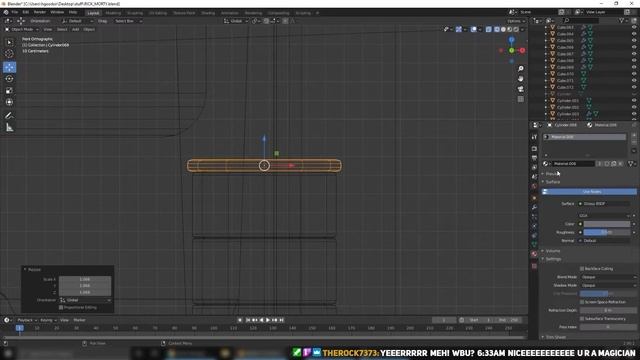640x360 pixels.
Task: Switch to the Shading workspace tab
Action: (x=208, y=13)
